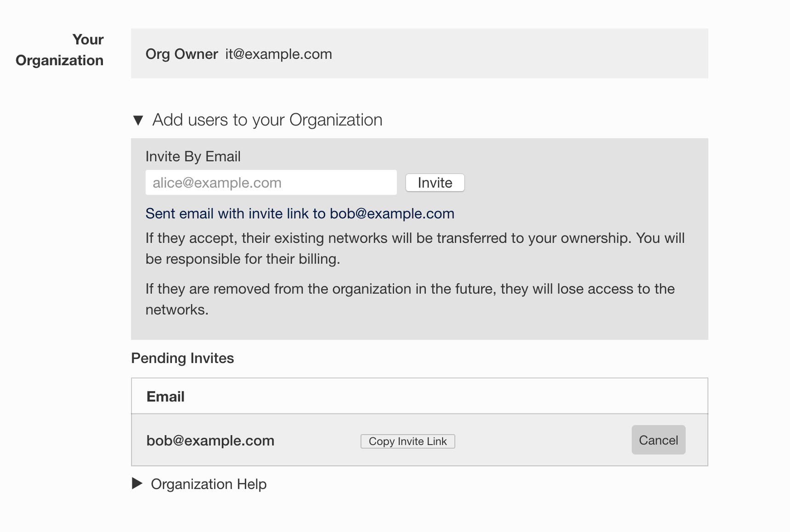Click the Email column header
Screen dimensions: 790x532
(165, 396)
